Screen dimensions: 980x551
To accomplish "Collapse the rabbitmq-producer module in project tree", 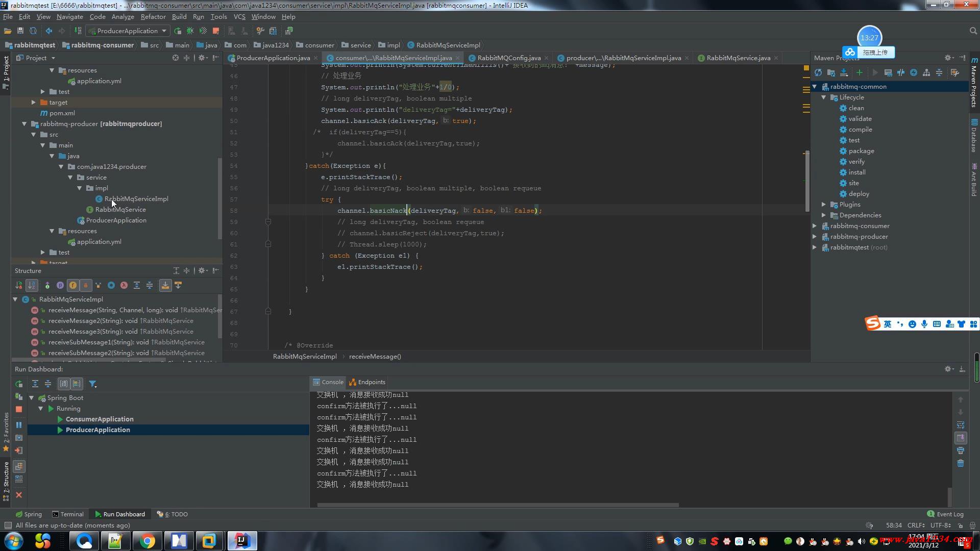I will 24,123.
